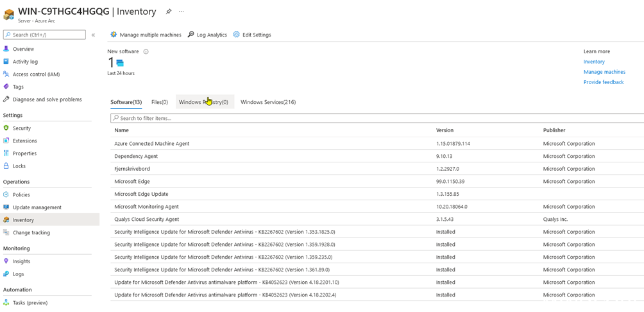Select Defender antimalware platform Version 4.18.2202.4 row

click(x=377, y=295)
